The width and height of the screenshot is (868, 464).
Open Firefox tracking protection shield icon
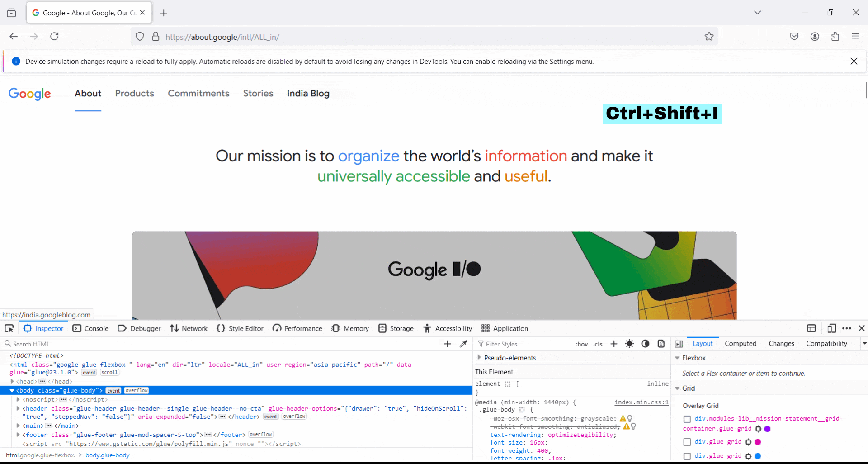140,37
